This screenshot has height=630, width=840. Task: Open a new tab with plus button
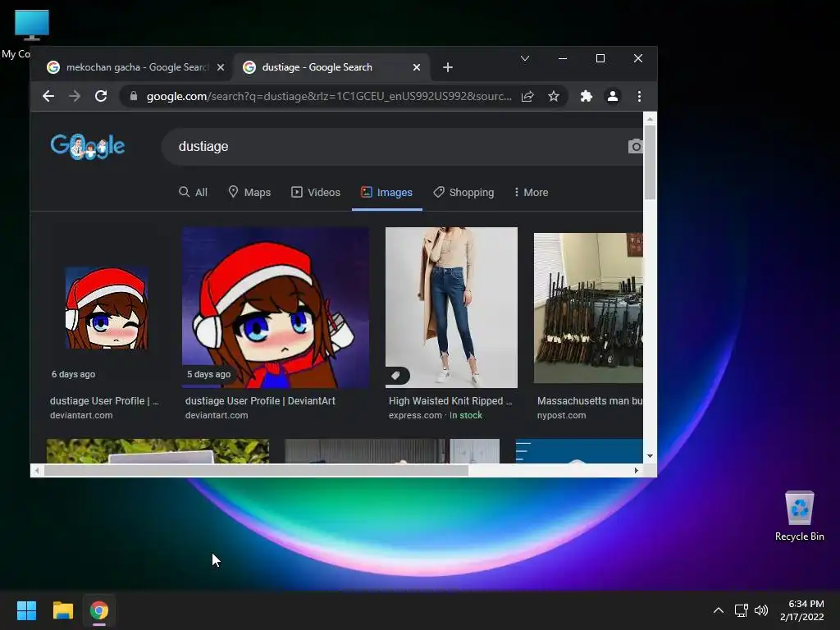coord(448,67)
